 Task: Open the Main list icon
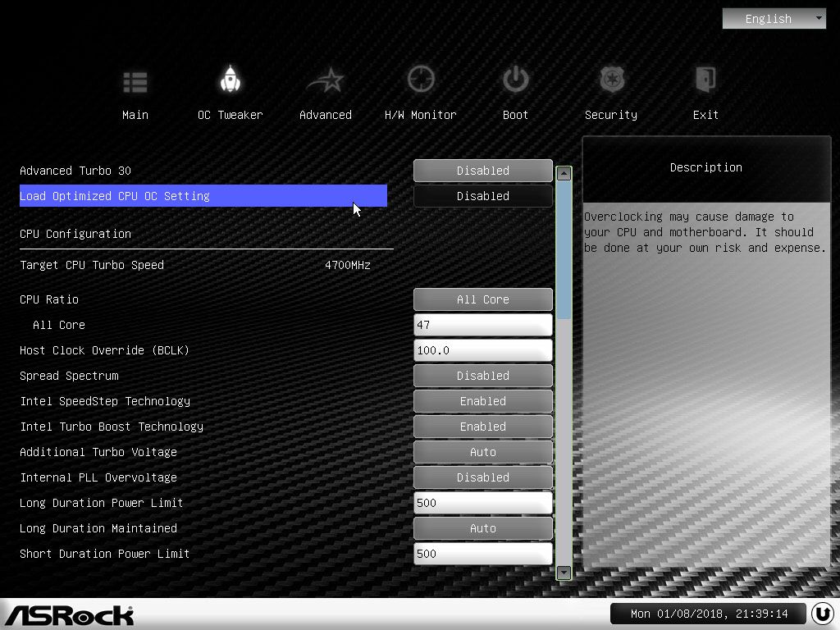(135, 82)
